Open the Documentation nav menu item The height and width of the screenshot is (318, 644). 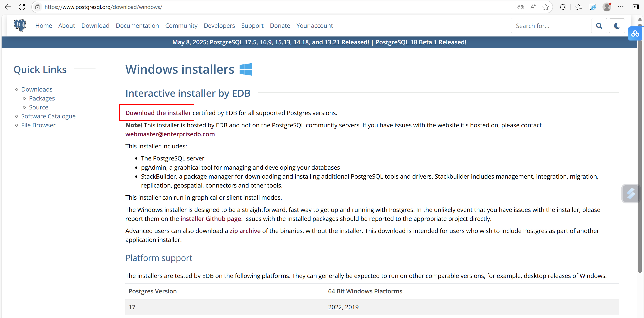[137, 26]
